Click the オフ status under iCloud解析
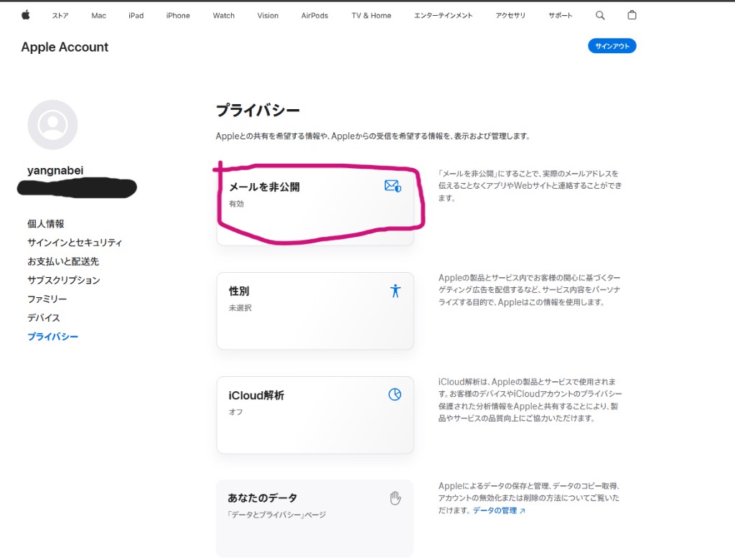 [x=235, y=412]
